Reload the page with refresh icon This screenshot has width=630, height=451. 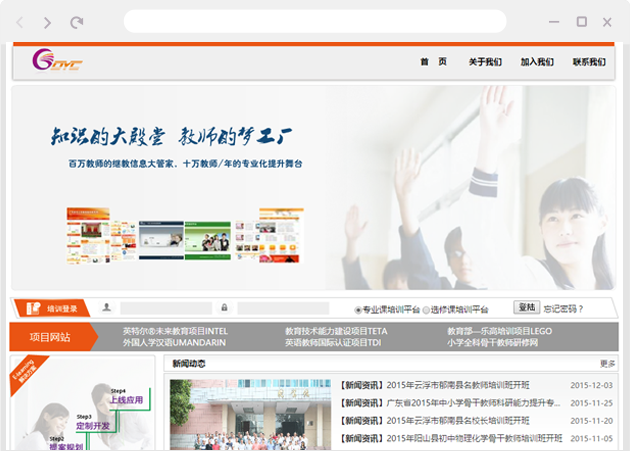coord(77,22)
